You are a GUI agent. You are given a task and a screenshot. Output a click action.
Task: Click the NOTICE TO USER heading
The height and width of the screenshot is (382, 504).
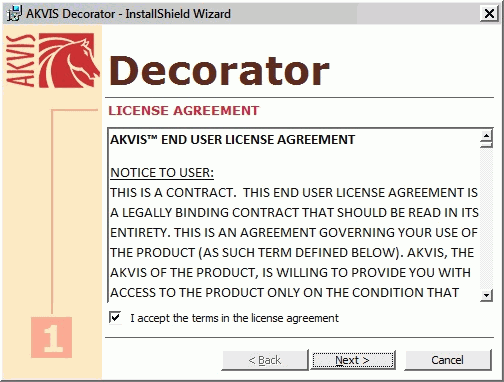[162, 173]
